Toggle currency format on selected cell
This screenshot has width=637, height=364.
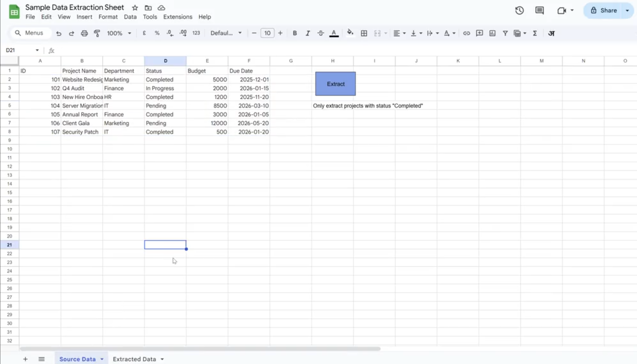coord(144,33)
